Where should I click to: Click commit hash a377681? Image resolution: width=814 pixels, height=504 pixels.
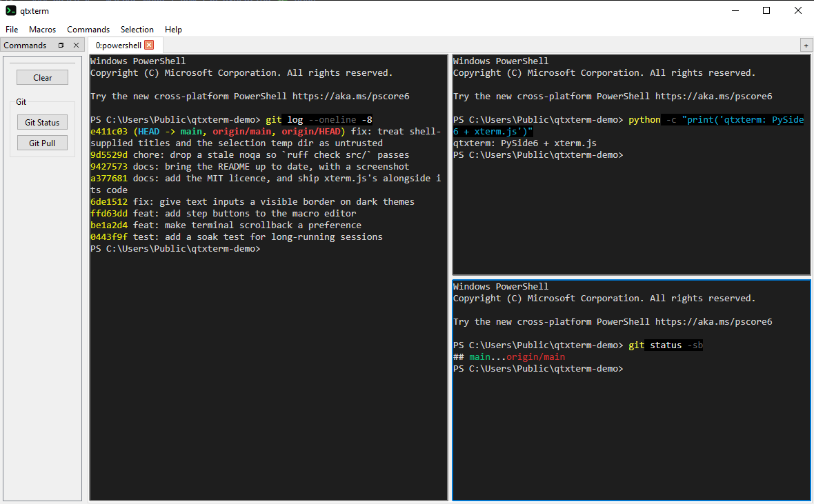coord(109,178)
